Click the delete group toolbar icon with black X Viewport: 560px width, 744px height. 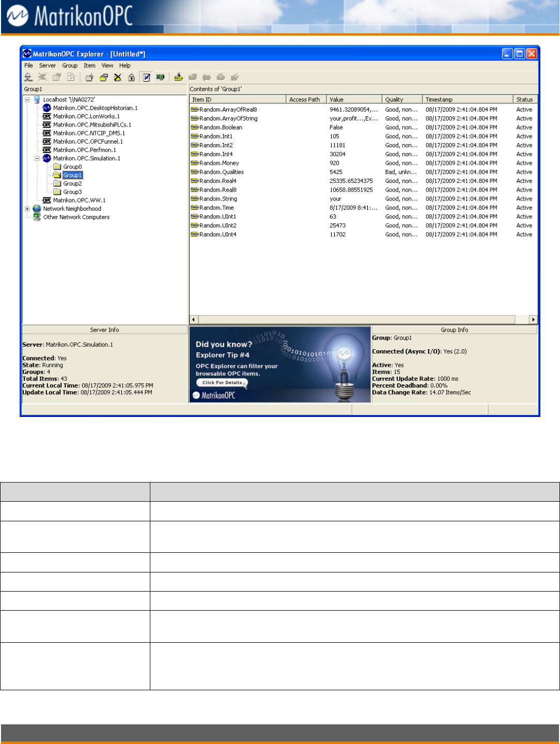pos(118,77)
